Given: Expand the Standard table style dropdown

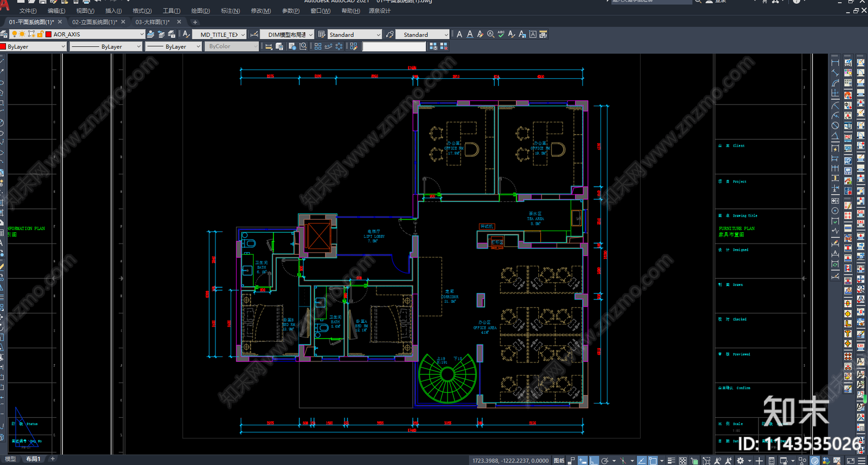Looking at the screenshot, I should tap(379, 35).
